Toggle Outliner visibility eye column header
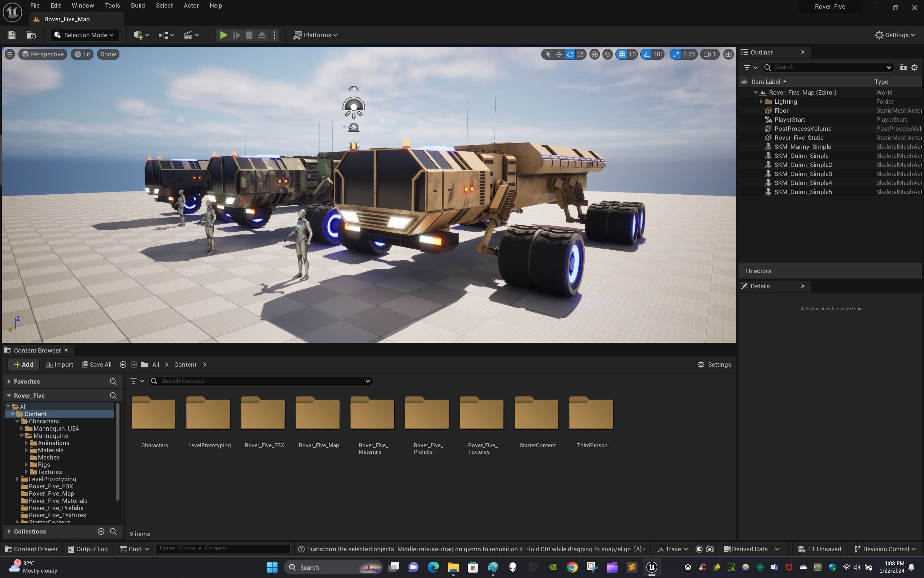Image resolution: width=924 pixels, height=578 pixels. point(744,82)
